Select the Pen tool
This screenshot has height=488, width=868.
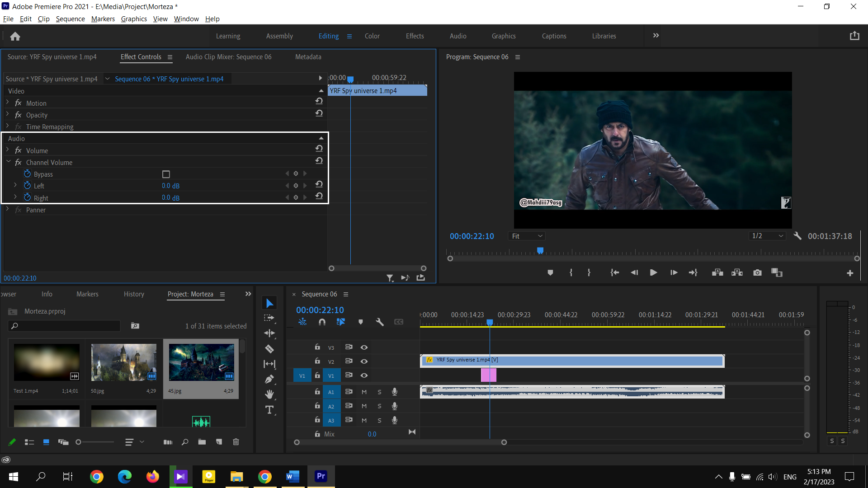(269, 379)
